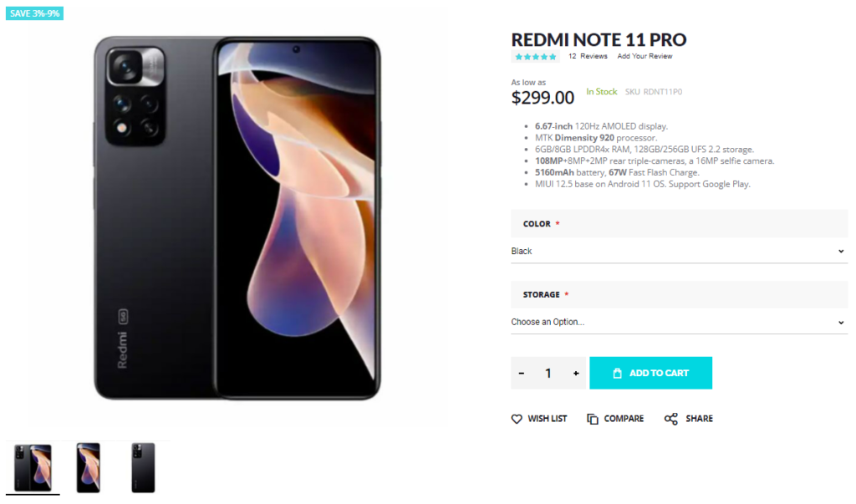Click the SAVE 3%-9% badge
This screenshot has height=504, width=856.
tap(34, 13)
